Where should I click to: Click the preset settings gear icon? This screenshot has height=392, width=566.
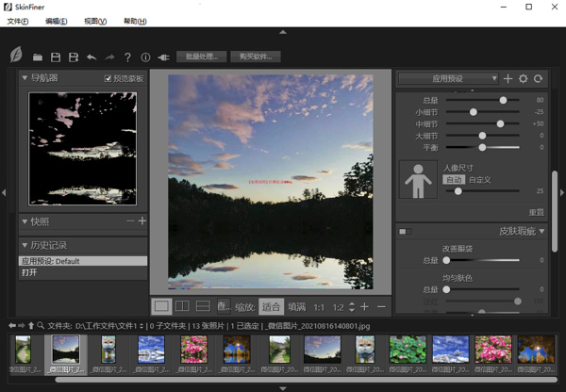tap(523, 79)
